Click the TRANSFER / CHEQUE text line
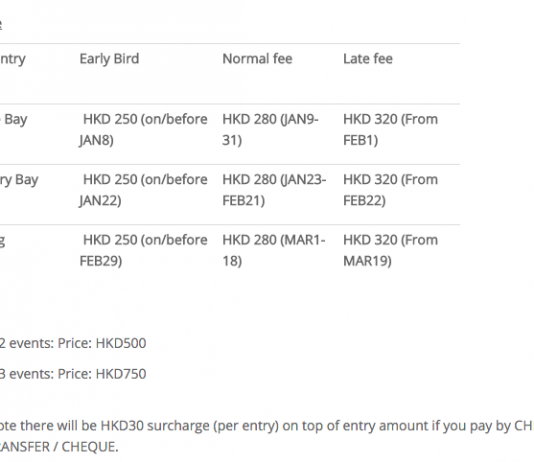This screenshot has height=462, width=534. 59,447
